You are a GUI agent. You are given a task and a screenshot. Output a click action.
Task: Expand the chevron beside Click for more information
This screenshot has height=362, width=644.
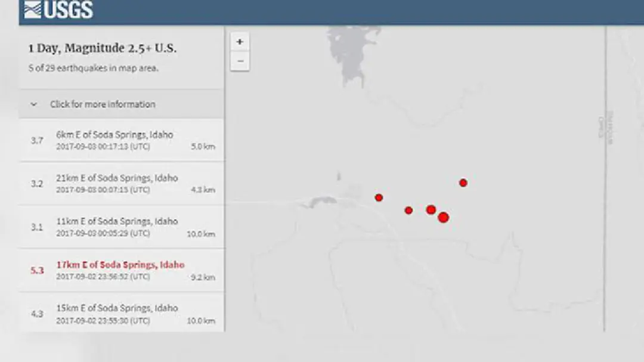(33, 104)
